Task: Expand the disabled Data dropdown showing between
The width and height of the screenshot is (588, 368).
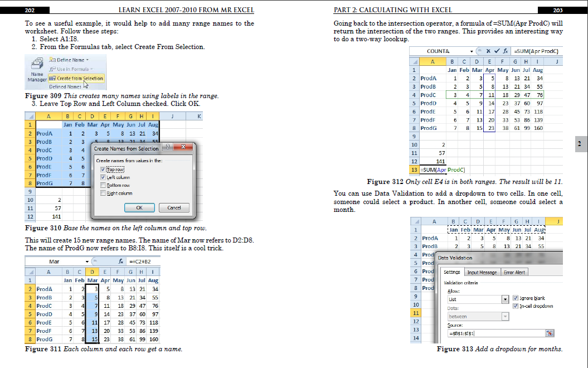Action: point(505,316)
